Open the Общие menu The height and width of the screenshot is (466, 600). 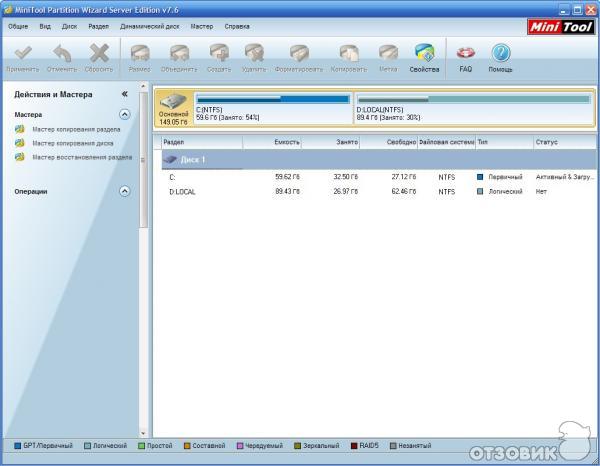pyautogui.click(x=18, y=26)
